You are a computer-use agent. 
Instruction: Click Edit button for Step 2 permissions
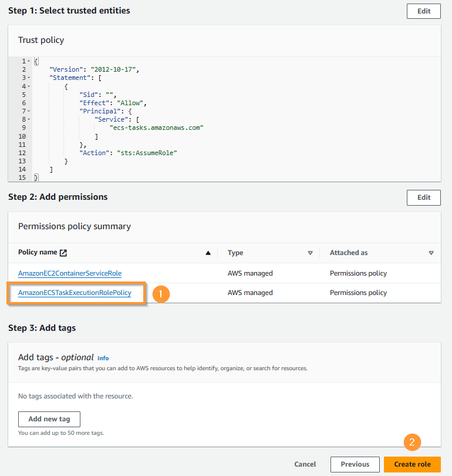(423, 197)
